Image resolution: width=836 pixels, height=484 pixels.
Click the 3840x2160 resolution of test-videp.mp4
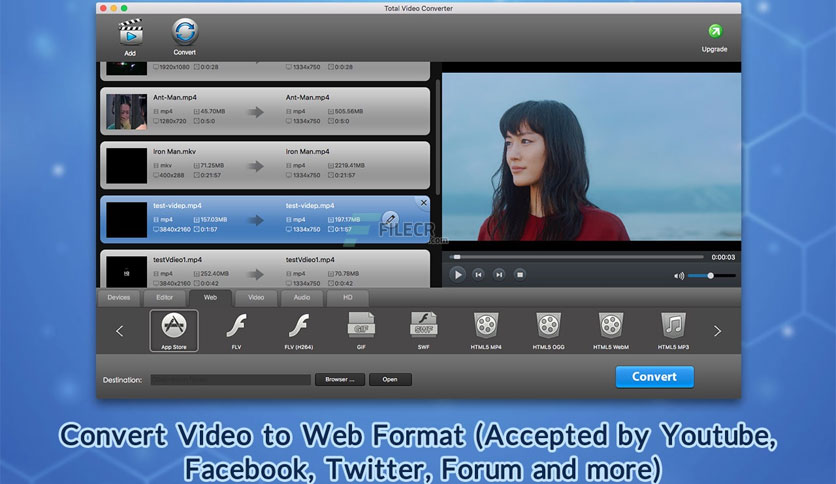click(175, 229)
